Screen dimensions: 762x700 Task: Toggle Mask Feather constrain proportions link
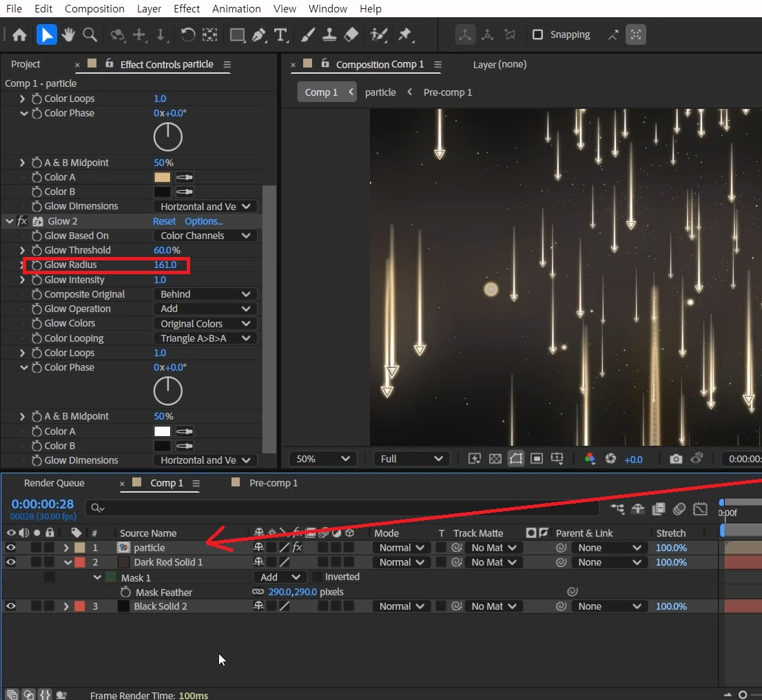point(258,592)
